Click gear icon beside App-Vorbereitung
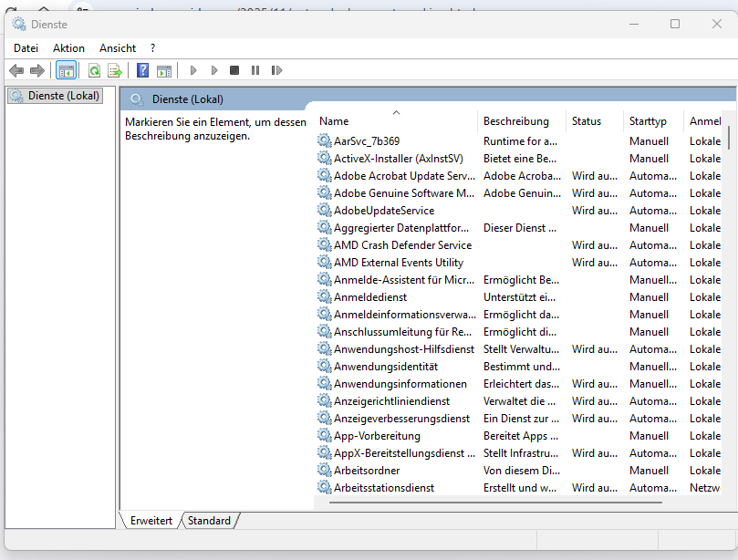 tap(324, 435)
